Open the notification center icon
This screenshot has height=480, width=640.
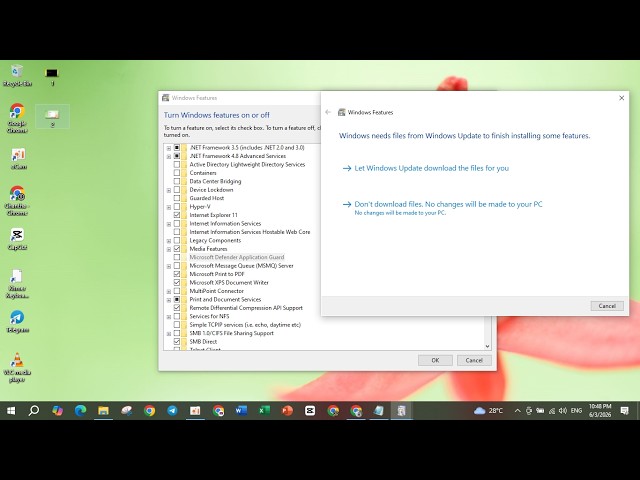[x=624, y=411]
